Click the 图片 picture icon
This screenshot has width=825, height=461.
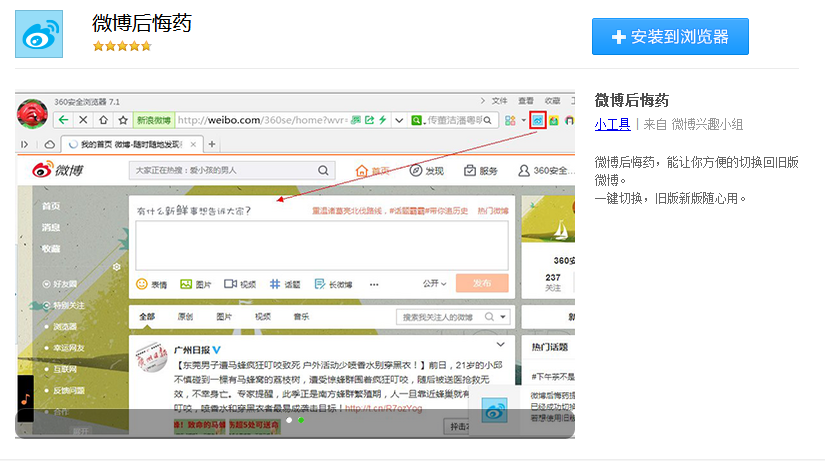click(x=196, y=284)
